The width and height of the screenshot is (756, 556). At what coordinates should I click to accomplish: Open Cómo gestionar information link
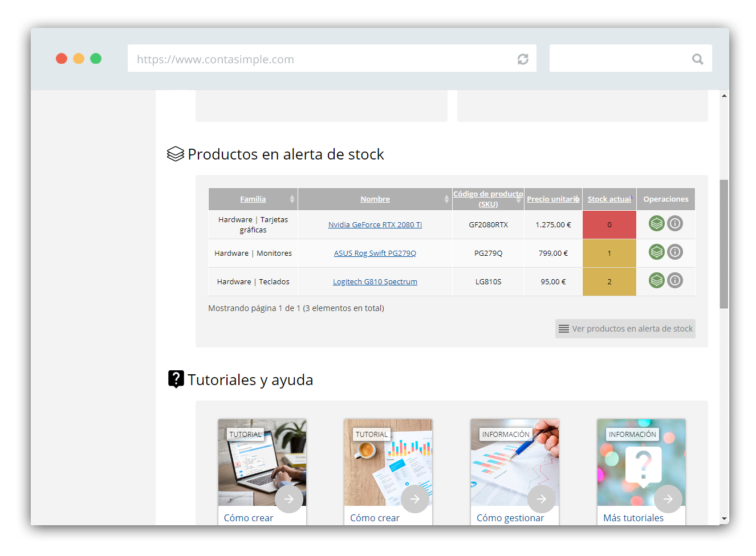click(510, 518)
